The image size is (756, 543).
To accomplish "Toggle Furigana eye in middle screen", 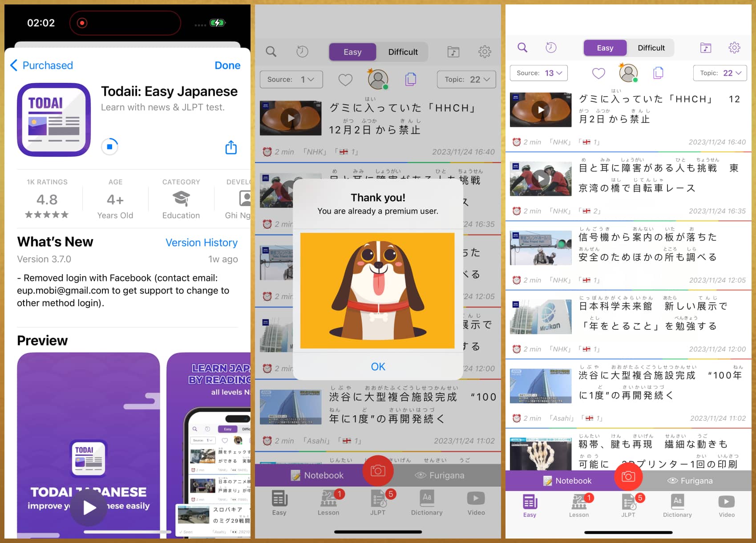I will point(439,475).
